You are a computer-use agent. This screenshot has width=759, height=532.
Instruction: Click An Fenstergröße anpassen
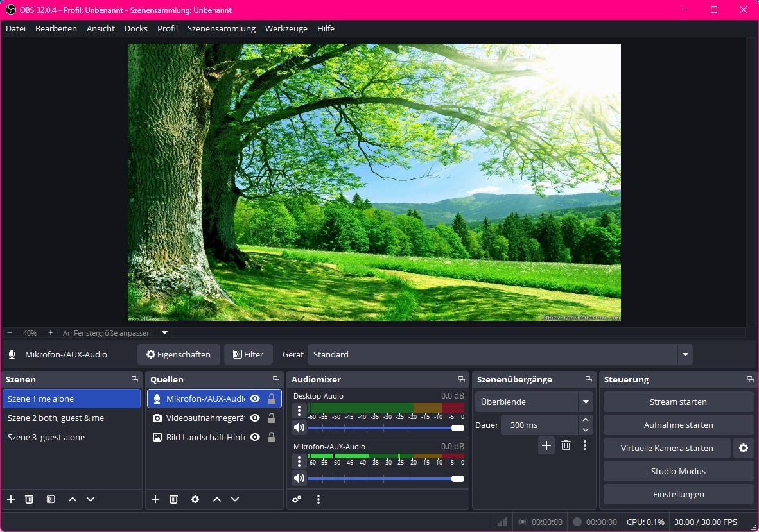107,333
